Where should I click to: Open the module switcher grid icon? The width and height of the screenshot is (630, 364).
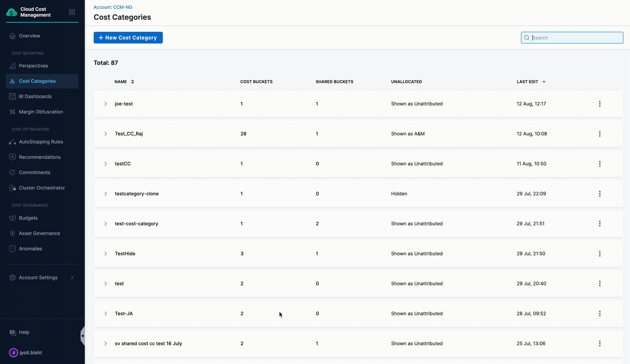(72, 12)
